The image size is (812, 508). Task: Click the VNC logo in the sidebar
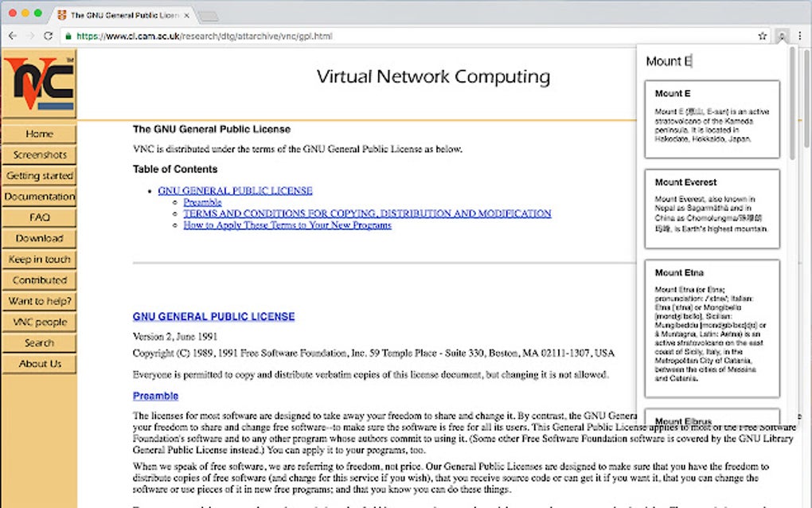pyautogui.click(x=40, y=84)
